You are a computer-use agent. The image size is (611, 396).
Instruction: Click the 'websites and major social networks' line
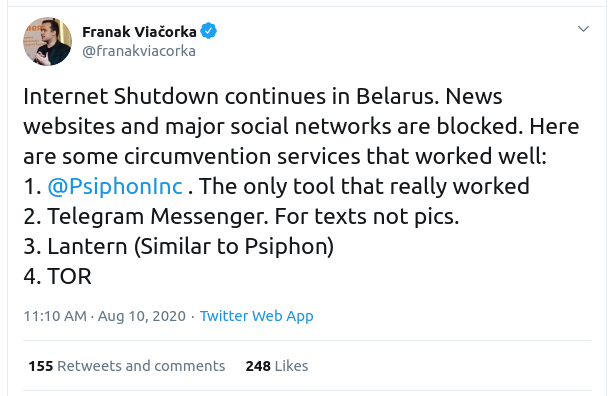coord(301,126)
